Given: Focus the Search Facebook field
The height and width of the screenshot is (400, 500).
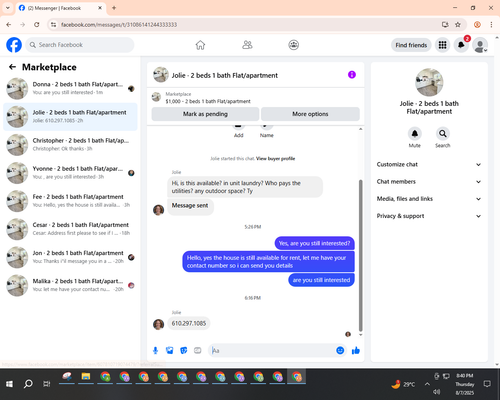Looking at the screenshot, I should pos(80,45).
